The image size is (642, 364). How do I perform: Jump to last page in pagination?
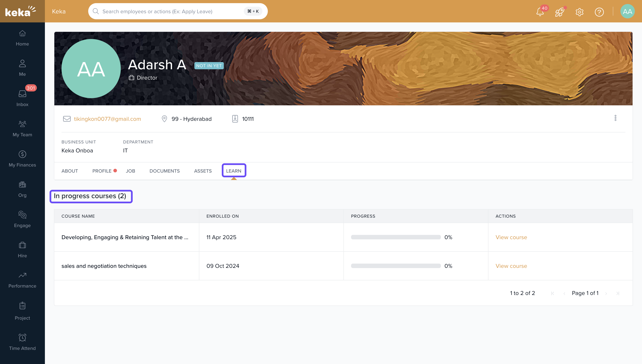pos(618,293)
